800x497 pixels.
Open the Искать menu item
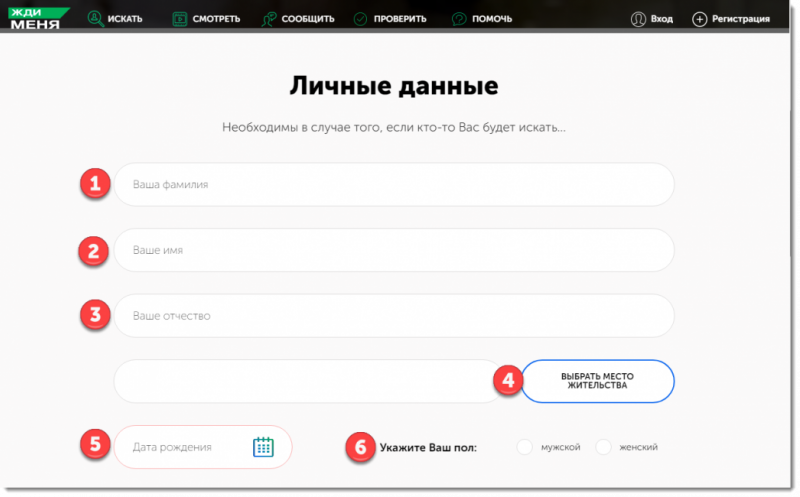(x=124, y=19)
